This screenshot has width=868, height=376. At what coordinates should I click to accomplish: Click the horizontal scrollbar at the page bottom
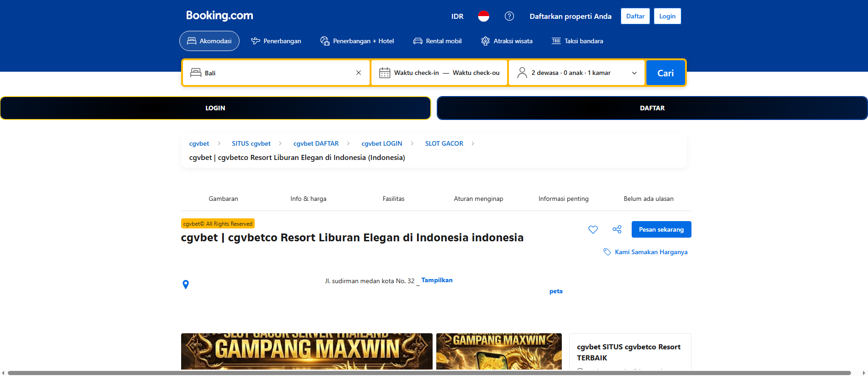[x=429, y=373]
